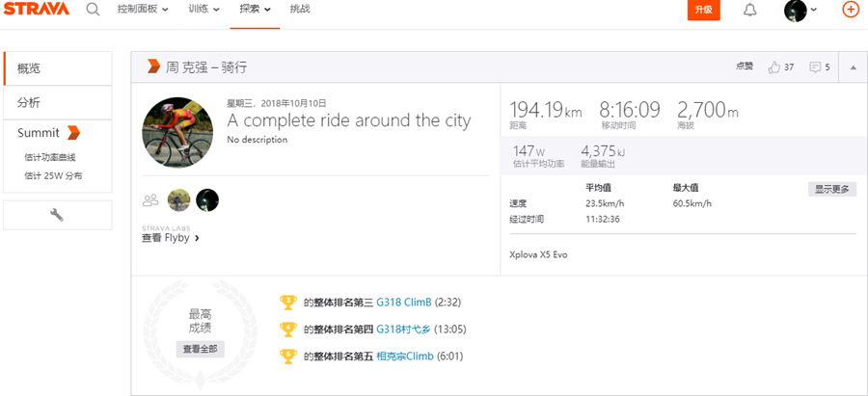This screenshot has height=396, width=868.
Task: Click the Summit chevron icon
Action: tap(73, 133)
